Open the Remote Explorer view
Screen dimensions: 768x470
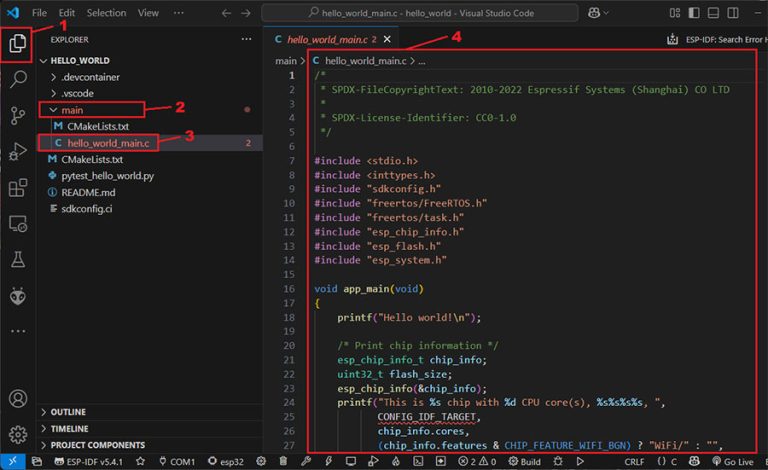(x=18, y=224)
